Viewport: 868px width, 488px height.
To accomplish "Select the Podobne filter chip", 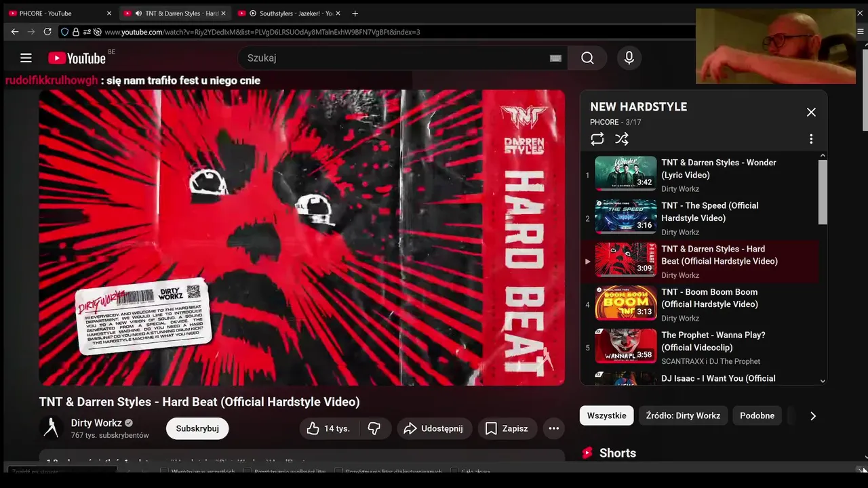I will coord(757,415).
